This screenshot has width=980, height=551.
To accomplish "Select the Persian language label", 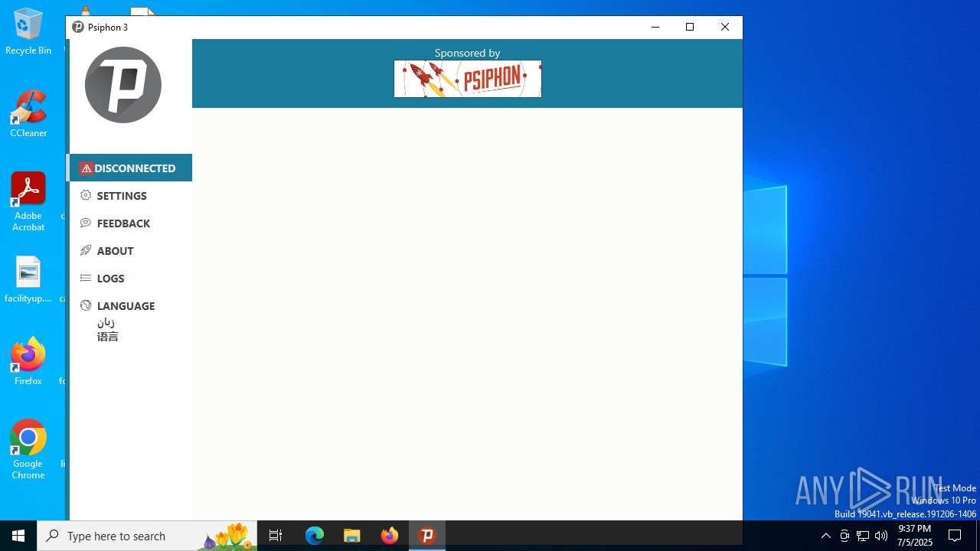I will point(106,322).
